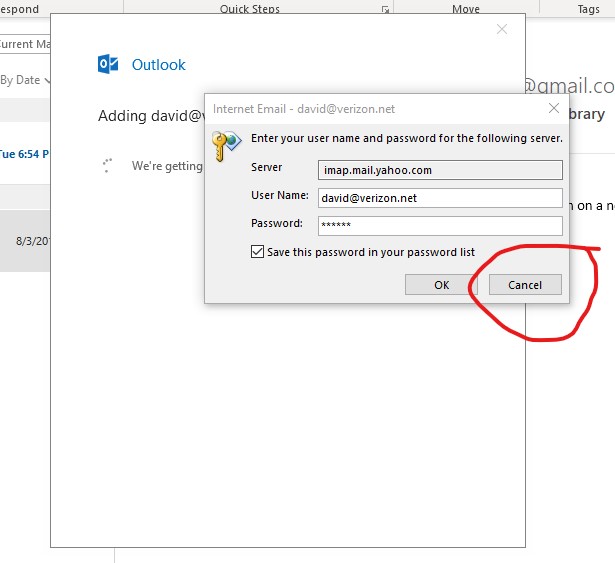Click the Cancel button in Internet Email dialog
The height and width of the screenshot is (563, 615).
coord(525,284)
